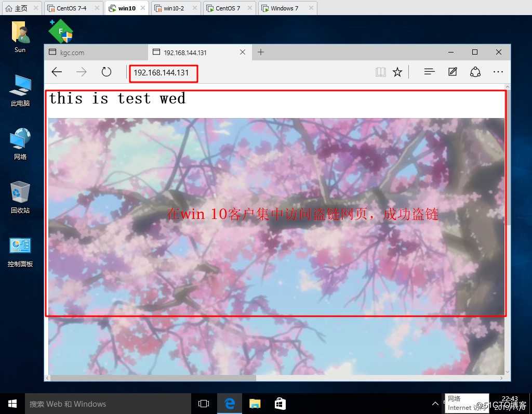
Task: Show hidden tray icons chevron
Action: coord(435,404)
